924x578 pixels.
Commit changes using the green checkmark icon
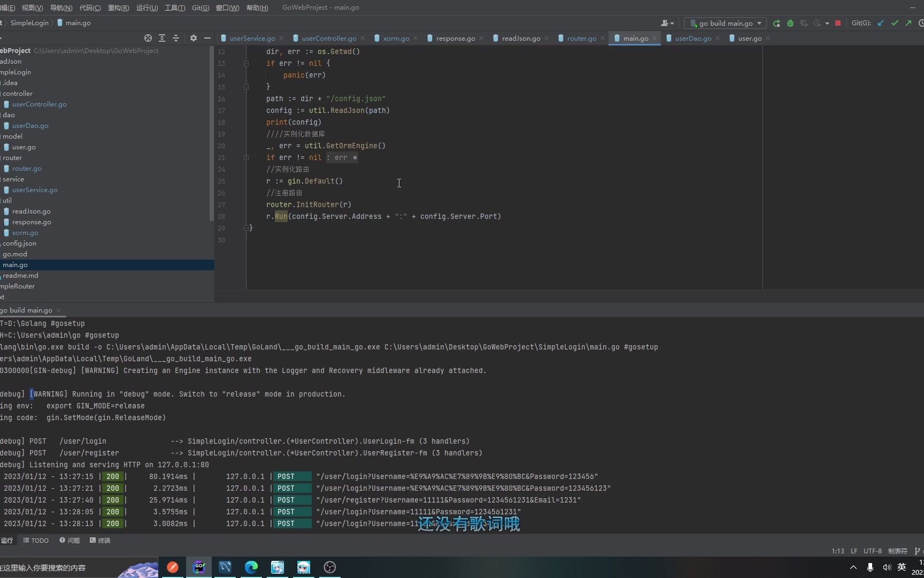click(895, 23)
